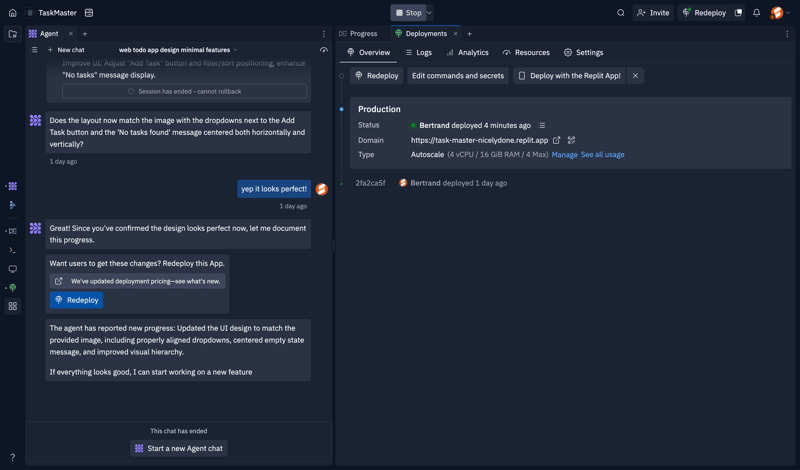The width and height of the screenshot is (800, 470).
Task: Expand the avatar dropdown chevron
Action: (788, 13)
